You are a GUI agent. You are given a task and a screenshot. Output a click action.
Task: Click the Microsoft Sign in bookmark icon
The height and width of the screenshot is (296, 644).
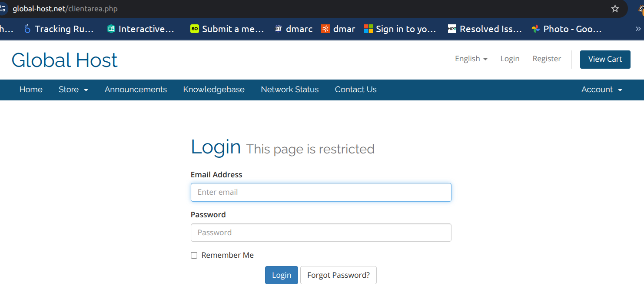point(368,29)
